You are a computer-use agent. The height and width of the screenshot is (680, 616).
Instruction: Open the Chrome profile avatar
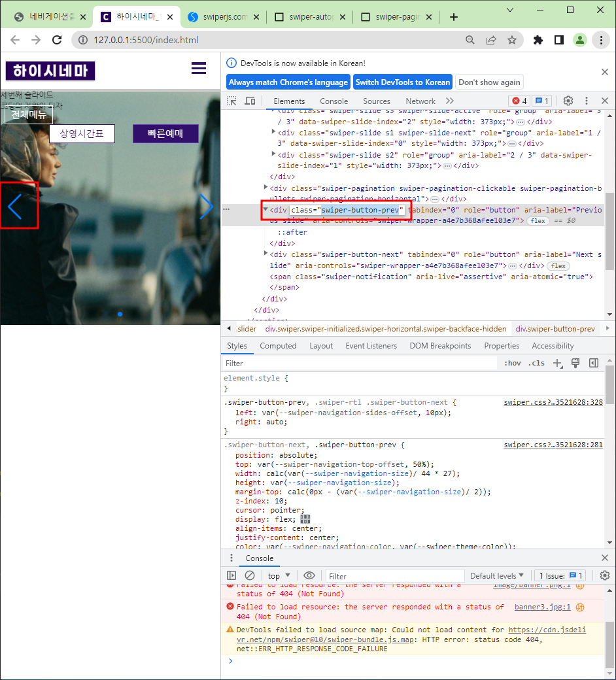point(580,40)
